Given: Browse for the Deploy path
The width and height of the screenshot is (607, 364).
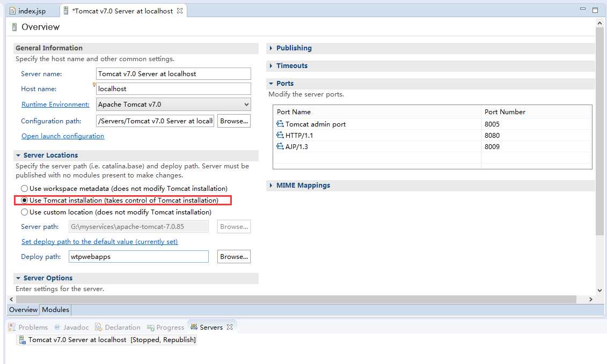Looking at the screenshot, I should tap(234, 256).
